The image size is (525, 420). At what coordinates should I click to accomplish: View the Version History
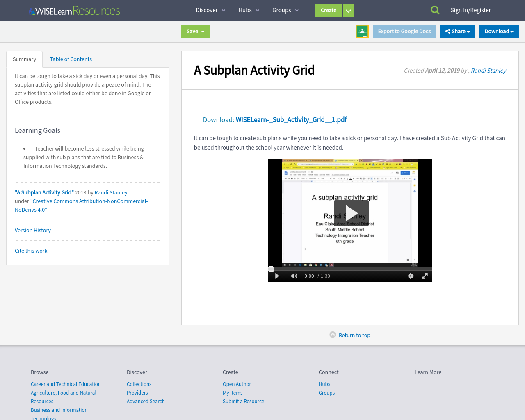[x=32, y=230]
